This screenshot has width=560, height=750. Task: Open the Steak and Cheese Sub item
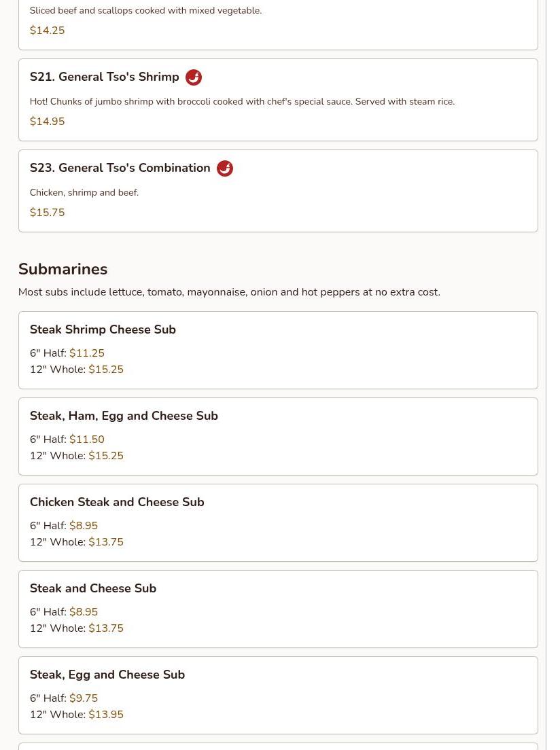point(93,588)
